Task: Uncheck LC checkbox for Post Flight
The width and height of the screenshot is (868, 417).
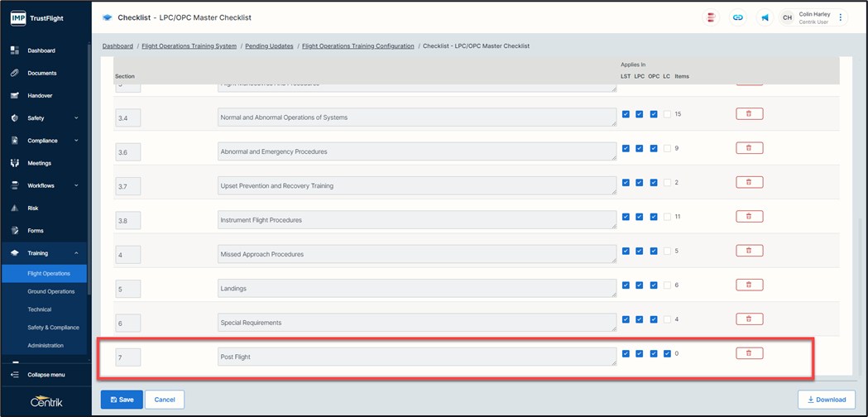Action: [x=667, y=354]
